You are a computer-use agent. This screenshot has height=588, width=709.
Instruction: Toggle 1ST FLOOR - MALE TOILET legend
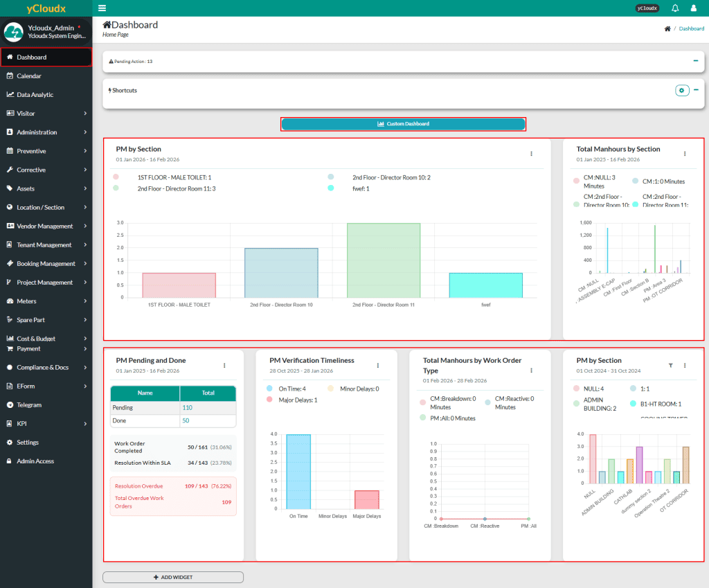pyautogui.click(x=174, y=177)
